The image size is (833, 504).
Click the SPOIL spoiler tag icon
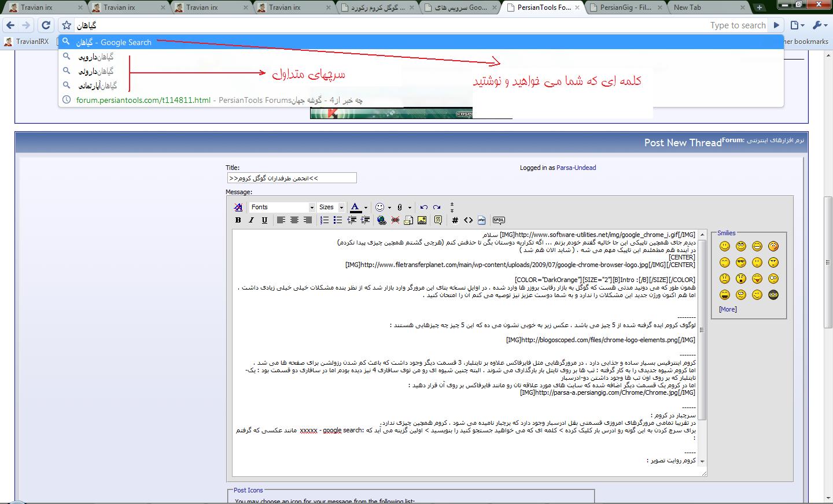click(x=499, y=220)
